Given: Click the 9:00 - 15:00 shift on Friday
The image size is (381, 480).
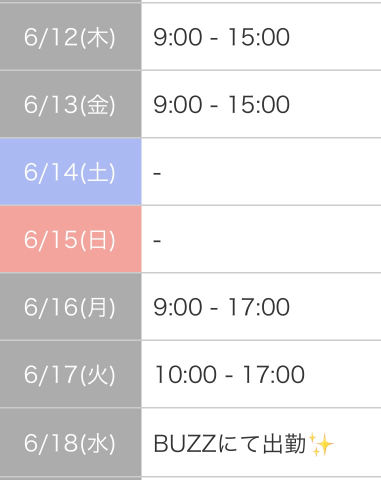Looking at the screenshot, I should click(221, 105).
